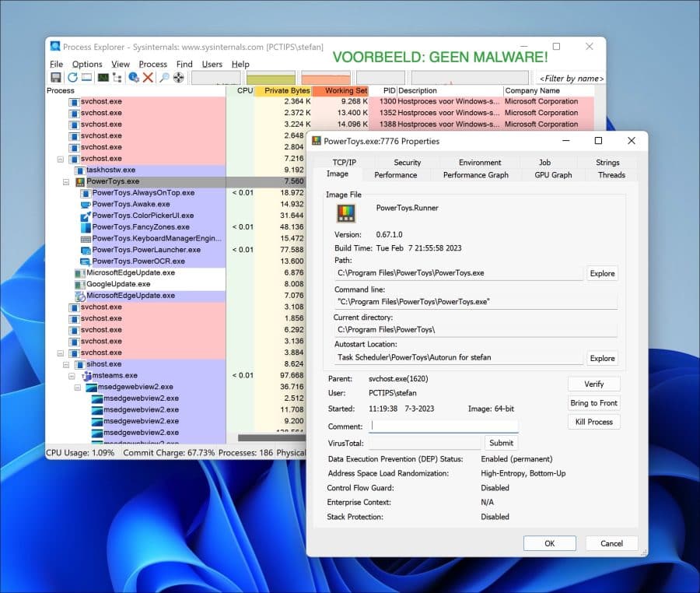Click the taskhostw.exe process icon
The height and width of the screenshot is (593, 700).
pyautogui.click(x=80, y=170)
